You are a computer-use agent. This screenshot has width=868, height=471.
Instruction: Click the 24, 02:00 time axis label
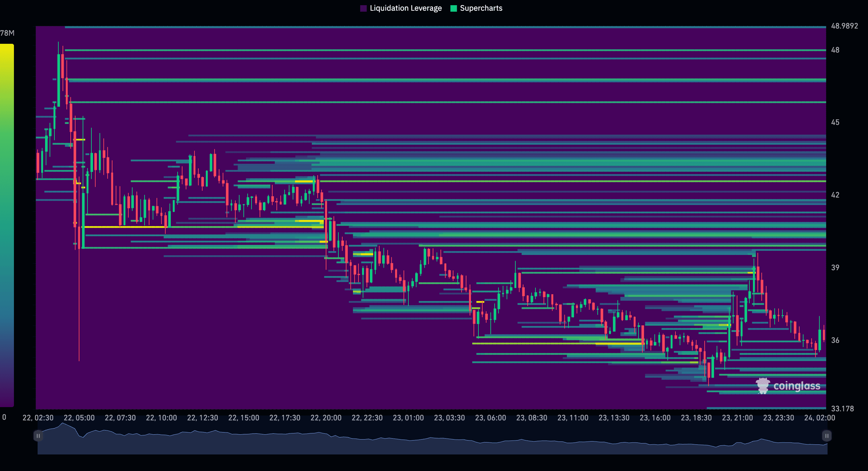point(819,418)
